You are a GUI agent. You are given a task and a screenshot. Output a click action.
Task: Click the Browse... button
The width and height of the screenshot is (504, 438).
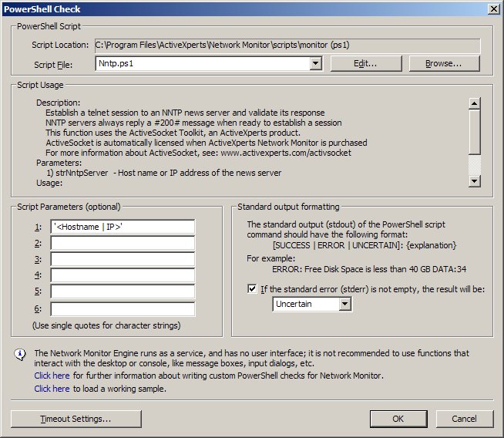coord(444,63)
